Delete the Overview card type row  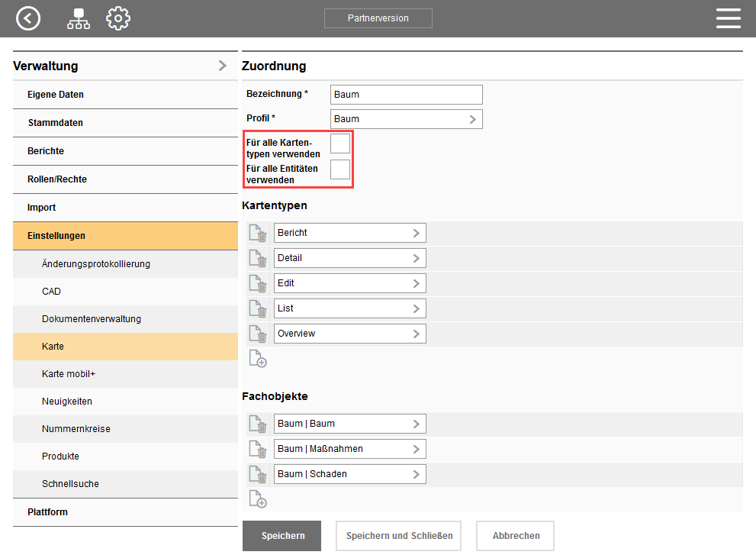(257, 334)
